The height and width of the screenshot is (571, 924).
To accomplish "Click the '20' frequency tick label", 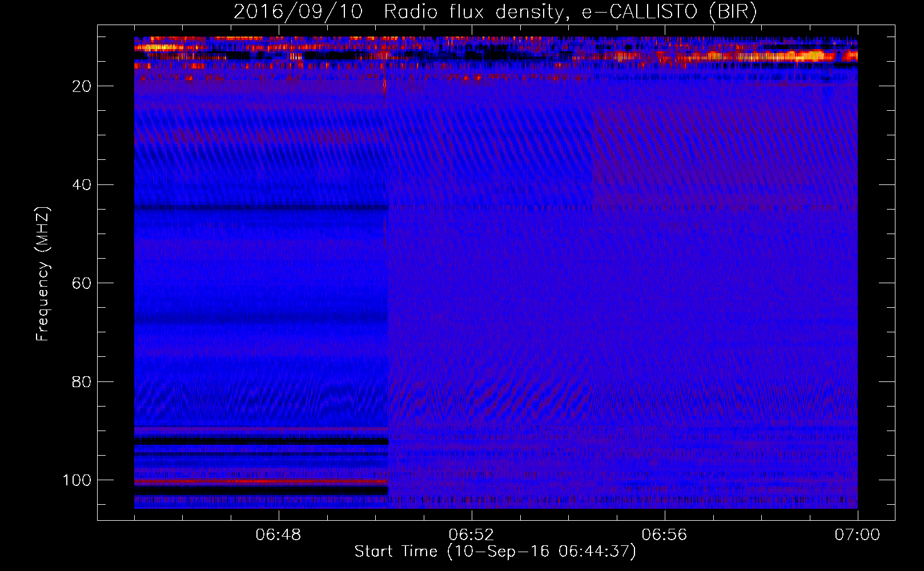I will point(82,86).
